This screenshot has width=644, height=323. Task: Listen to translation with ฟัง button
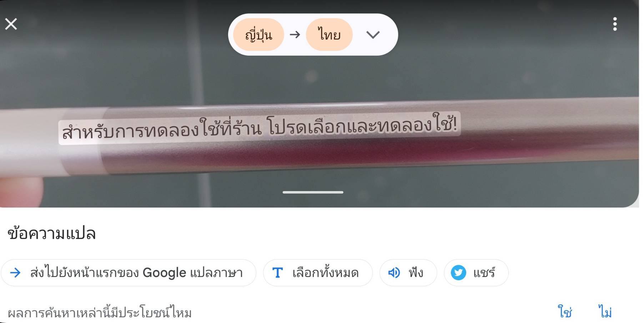pos(408,273)
